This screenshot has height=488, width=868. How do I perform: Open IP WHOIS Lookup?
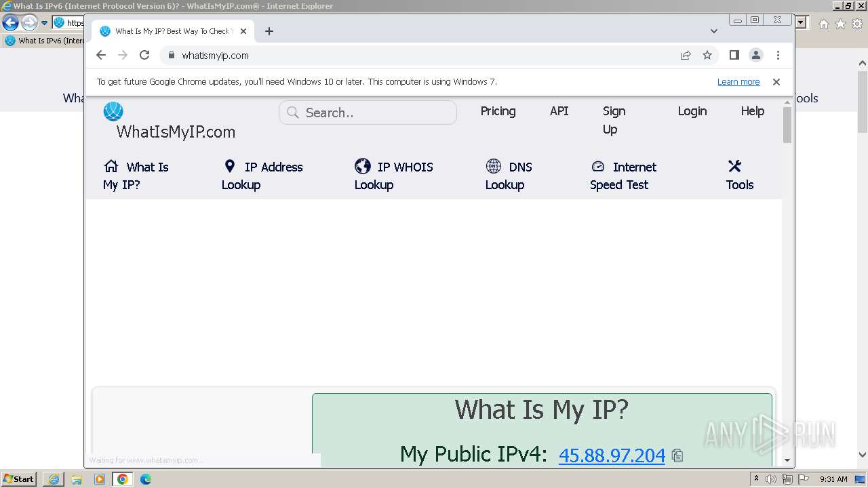point(393,176)
